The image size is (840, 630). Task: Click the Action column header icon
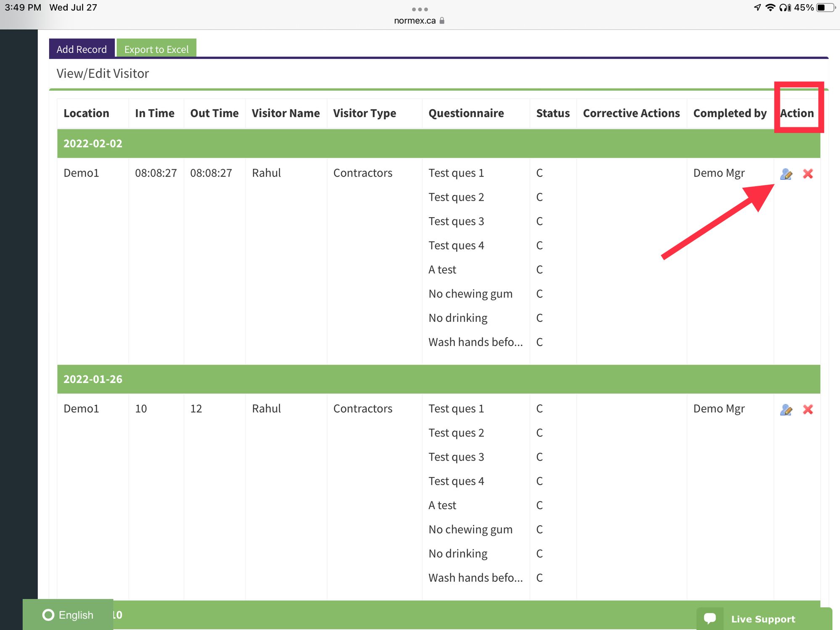797,113
